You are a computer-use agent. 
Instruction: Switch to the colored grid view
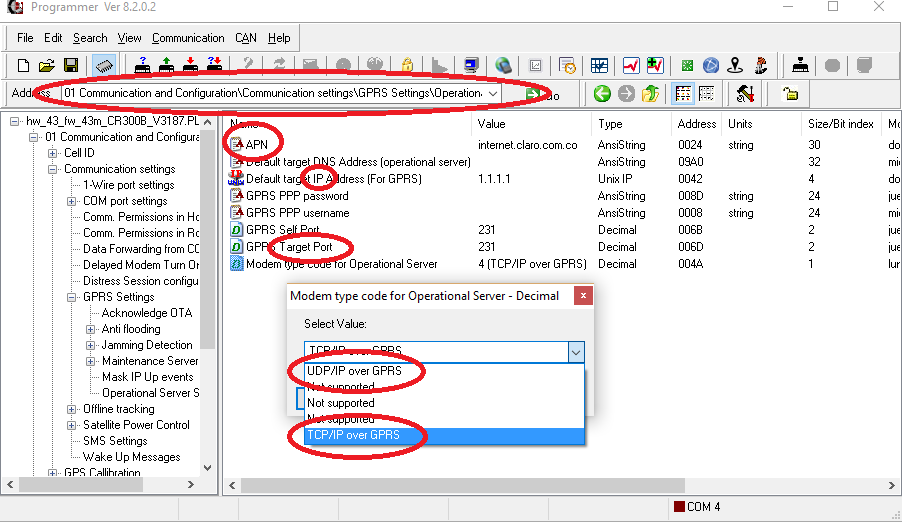[683, 94]
